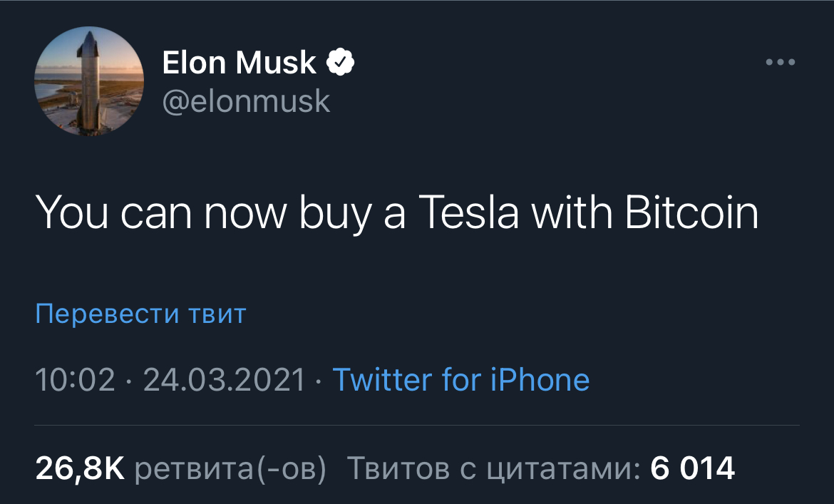Click the Elon Musk display name
Viewport: 834px width, 504px height.
239,63
